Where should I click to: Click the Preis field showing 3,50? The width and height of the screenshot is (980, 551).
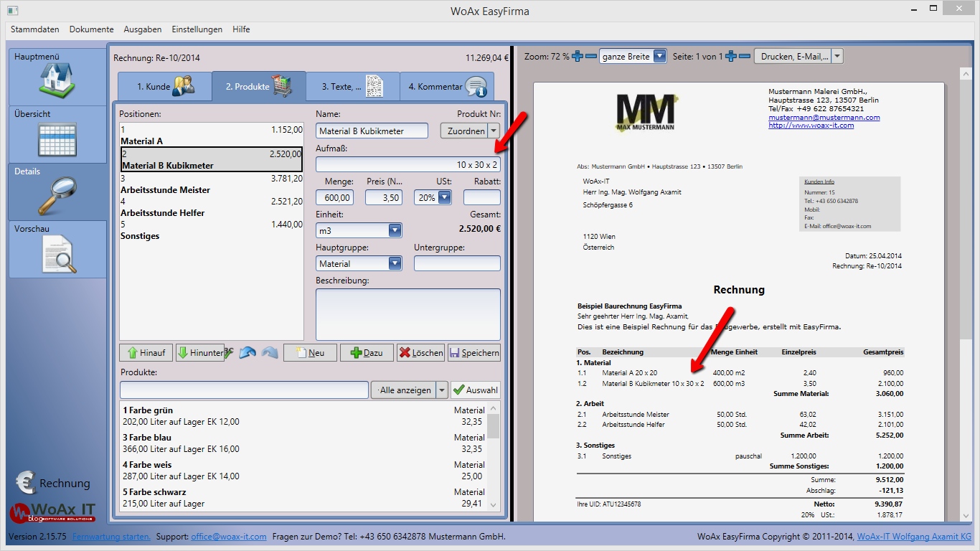click(x=384, y=197)
